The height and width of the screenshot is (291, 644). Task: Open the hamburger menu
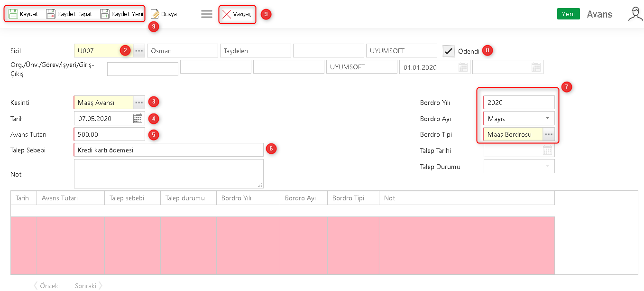(206, 14)
